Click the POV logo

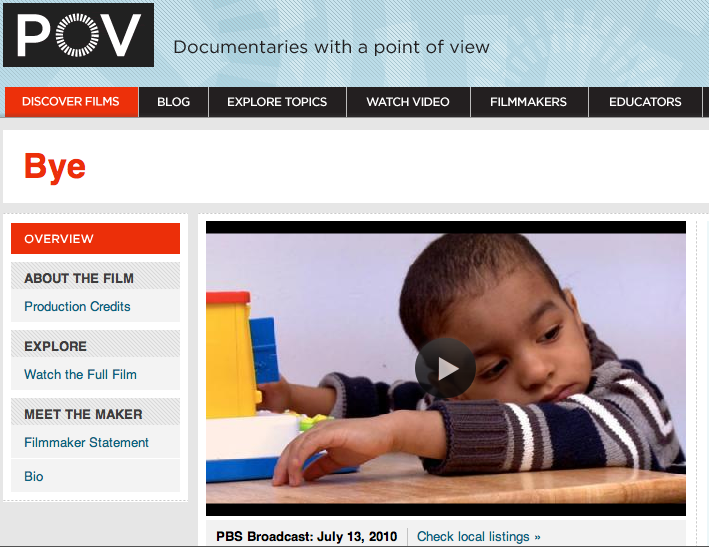click(78, 35)
